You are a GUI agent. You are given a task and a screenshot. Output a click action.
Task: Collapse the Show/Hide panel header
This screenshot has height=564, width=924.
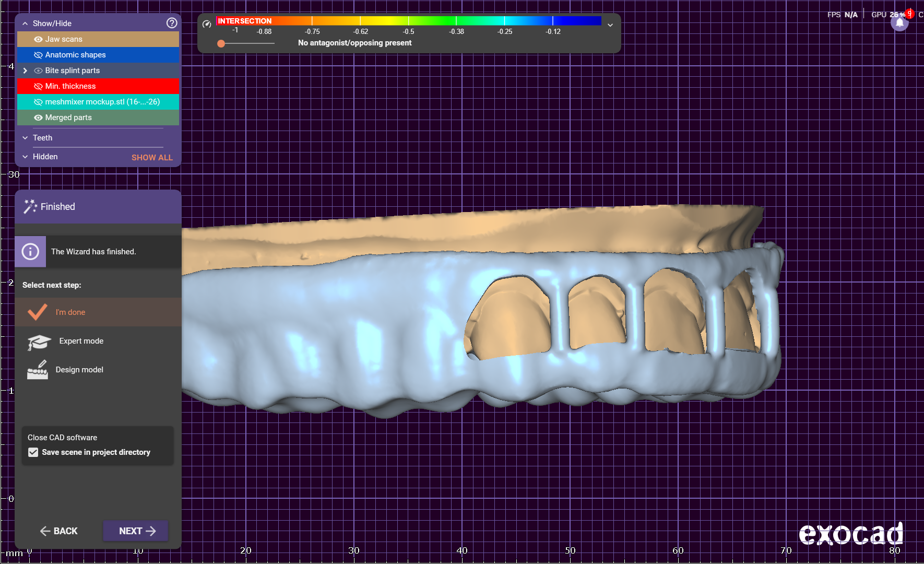pyautogui.click(x=25, y=23)
